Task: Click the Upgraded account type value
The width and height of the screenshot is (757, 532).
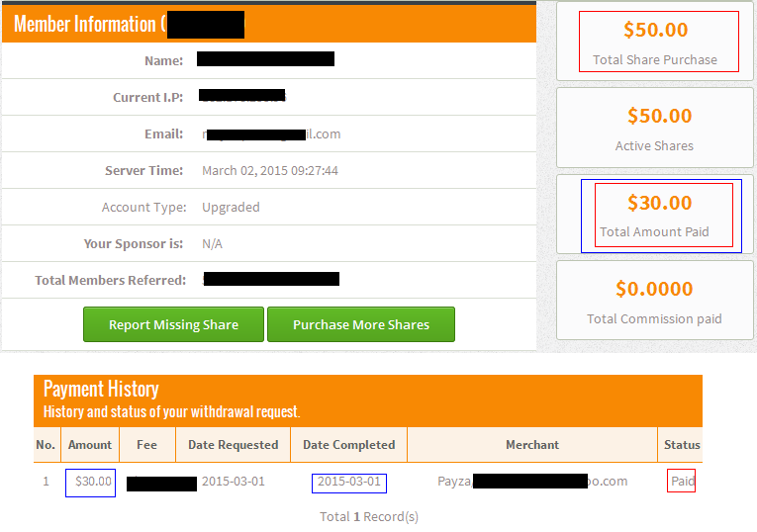Action: point(231,208)
